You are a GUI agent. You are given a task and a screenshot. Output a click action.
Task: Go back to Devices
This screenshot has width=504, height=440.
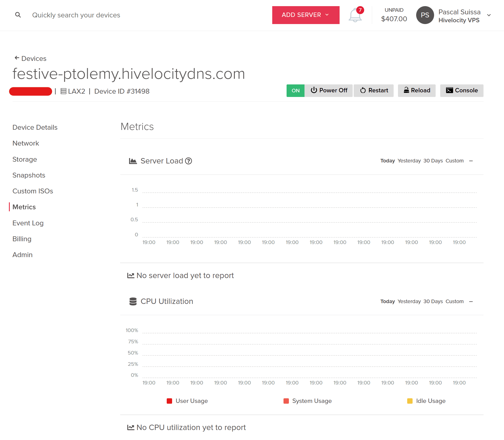point(30,58)
